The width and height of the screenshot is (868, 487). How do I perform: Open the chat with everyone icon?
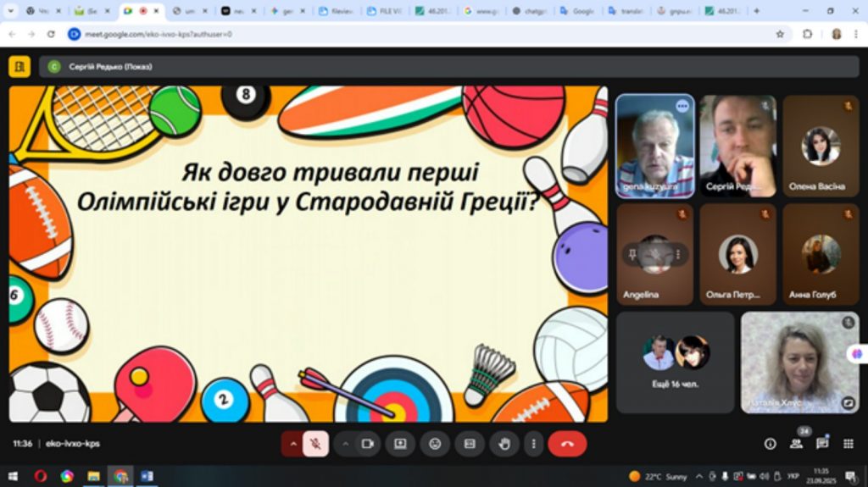822,444
